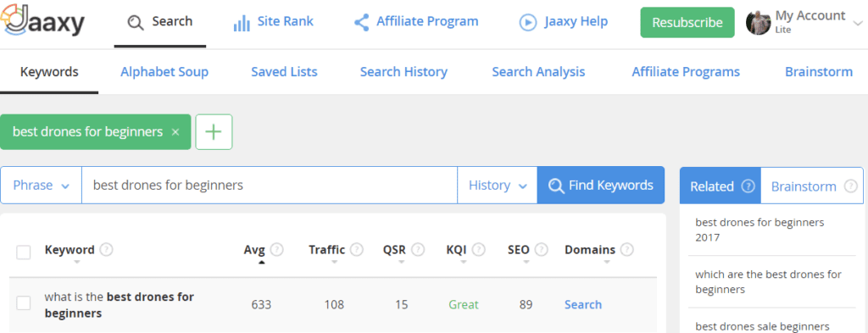This screenshot has width=868, height=333.
Task: Open the My Account dropdown arrow
Action: pos(858,23)
